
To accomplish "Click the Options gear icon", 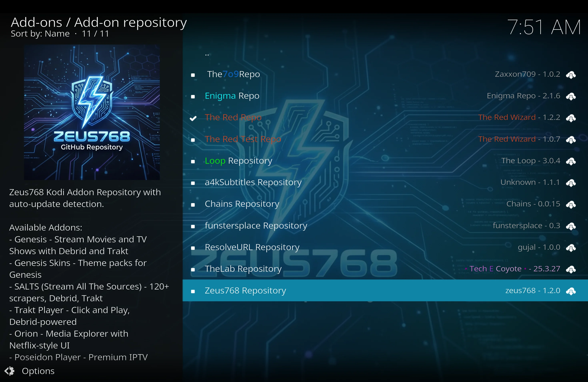I will click(x=9, y=371).
